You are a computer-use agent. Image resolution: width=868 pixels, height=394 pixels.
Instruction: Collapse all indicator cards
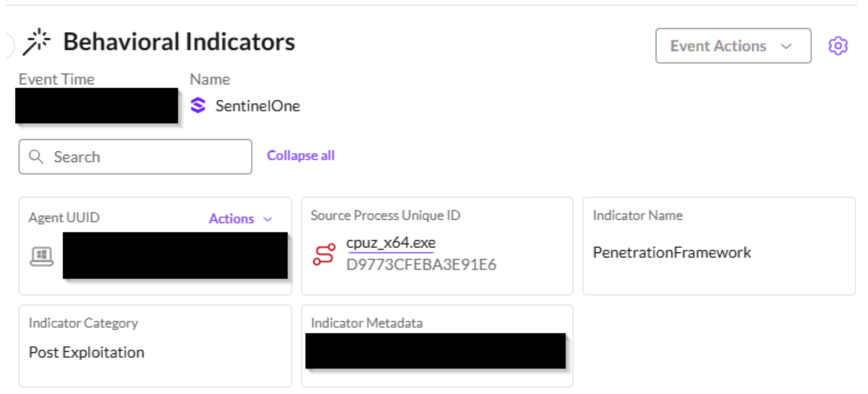300,156
